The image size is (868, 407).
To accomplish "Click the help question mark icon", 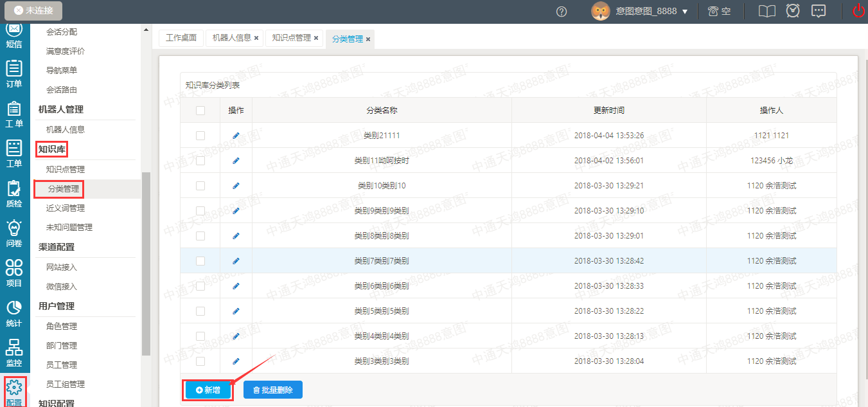I will pos(562,12).
